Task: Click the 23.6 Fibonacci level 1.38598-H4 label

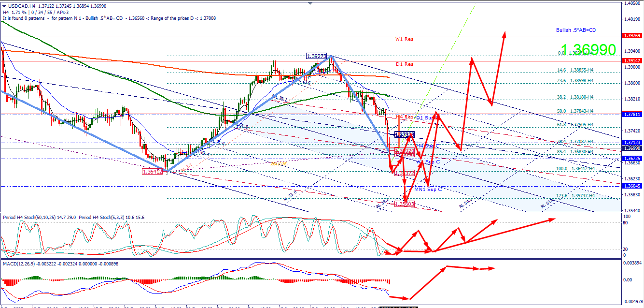Action: [575, 81]
